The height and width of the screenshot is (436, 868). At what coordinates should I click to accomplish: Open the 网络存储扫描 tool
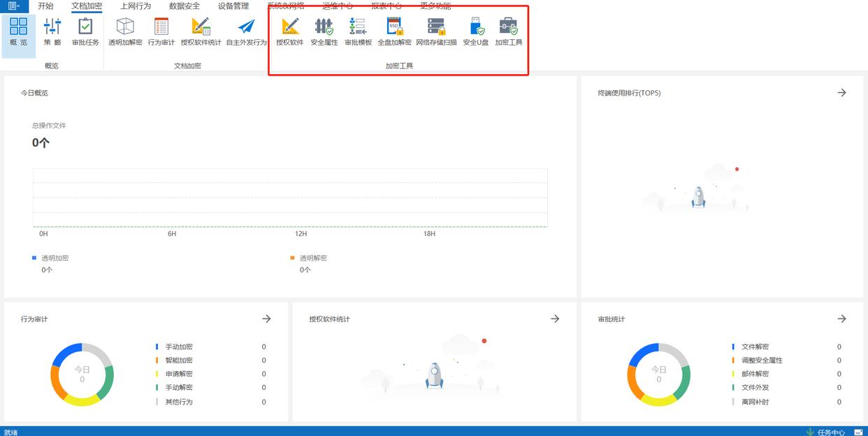pos(436,32)
